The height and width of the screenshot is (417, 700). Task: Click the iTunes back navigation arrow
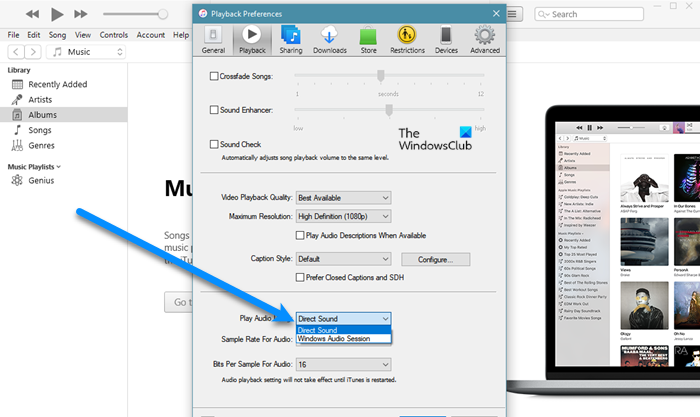(16, 52)
